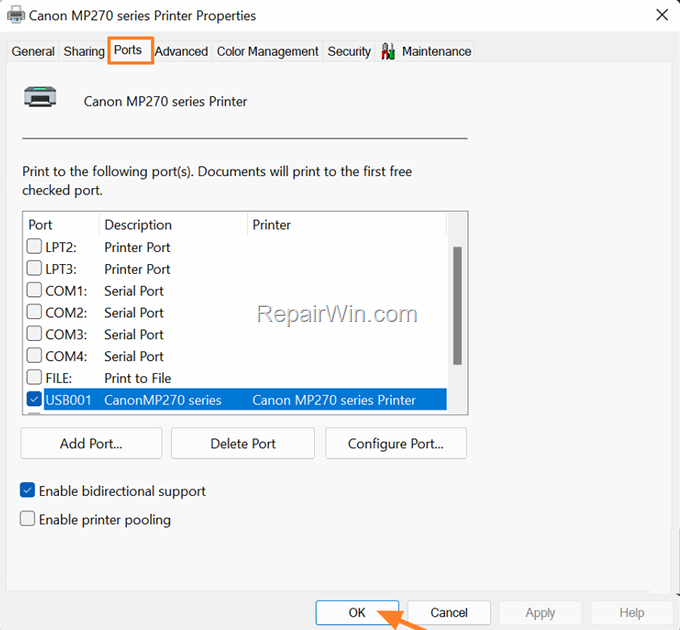This screenshot has width=680, height=630.
Task: Uncheck the USB001 port checkbox
Action: 34,399
